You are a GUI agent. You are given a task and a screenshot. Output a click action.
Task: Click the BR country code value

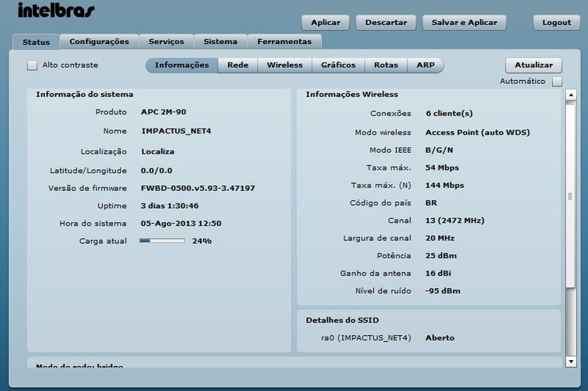point(431,203)
